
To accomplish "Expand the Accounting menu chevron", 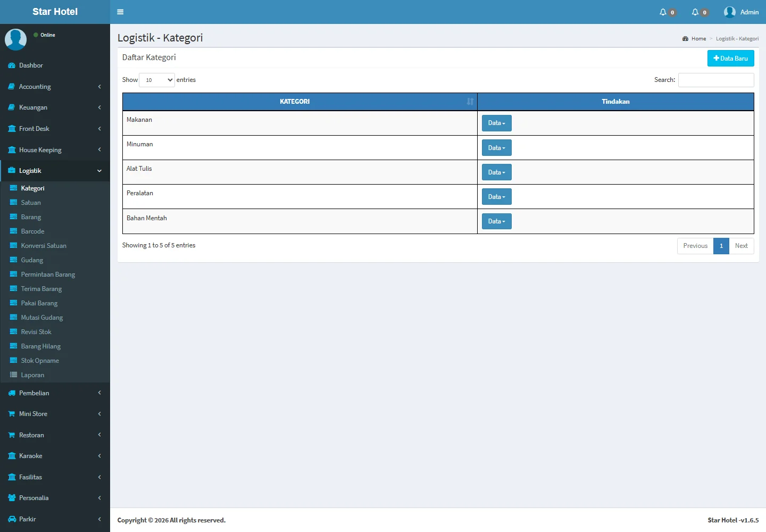I will pos(99,87).
